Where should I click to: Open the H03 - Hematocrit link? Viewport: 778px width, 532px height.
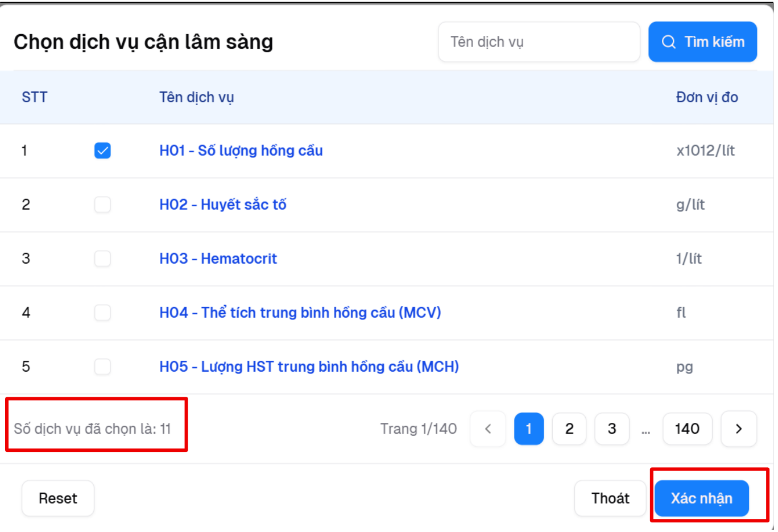pyautogui.click(x=218, y=259)
